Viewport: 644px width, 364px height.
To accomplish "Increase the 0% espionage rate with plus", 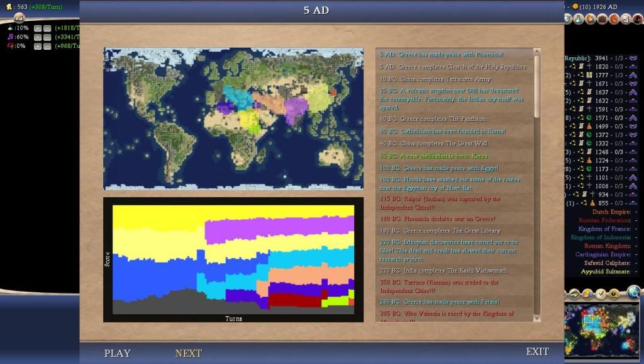I will [38, 47].
